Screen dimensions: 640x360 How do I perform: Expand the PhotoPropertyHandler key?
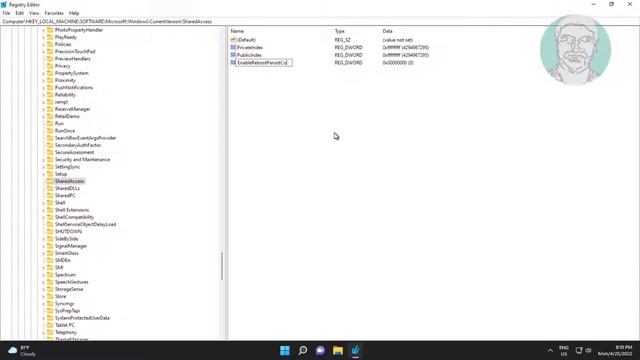43,30
